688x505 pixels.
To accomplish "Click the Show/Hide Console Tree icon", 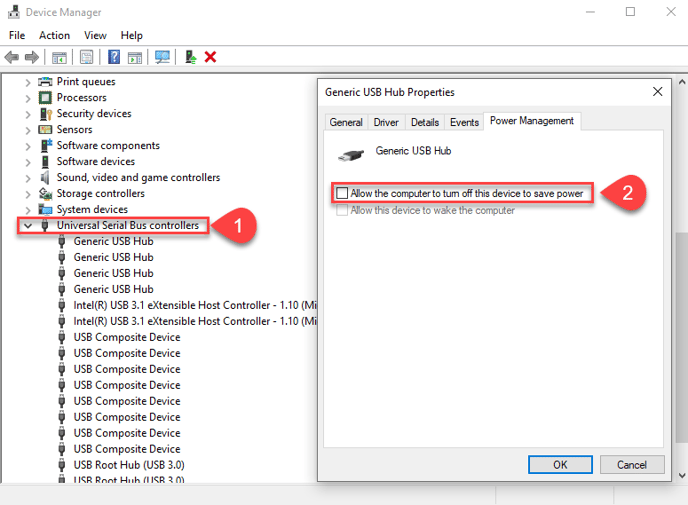I will point(59,57).
